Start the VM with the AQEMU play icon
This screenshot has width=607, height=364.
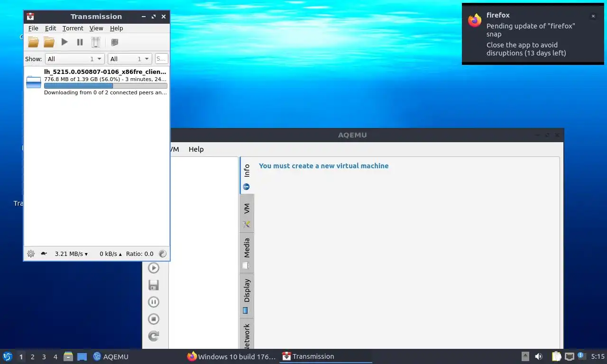point(153,268)
